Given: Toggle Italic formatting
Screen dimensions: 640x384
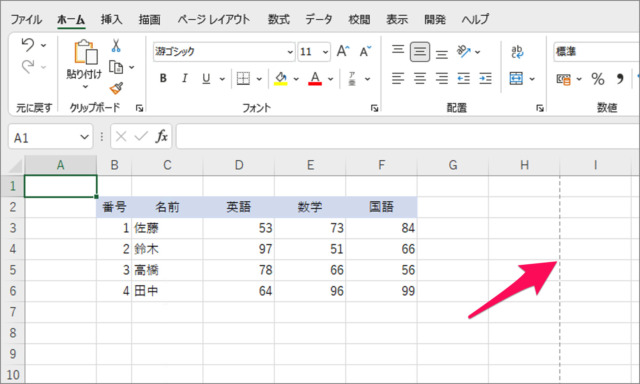Looking at the screenshot, I should pyautogui.click(x=184, y=78).
